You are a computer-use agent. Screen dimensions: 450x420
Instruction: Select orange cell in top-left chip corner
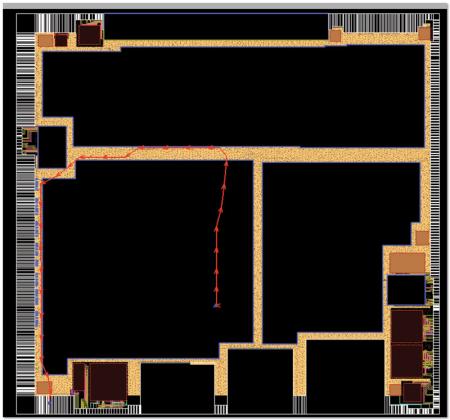46,40
